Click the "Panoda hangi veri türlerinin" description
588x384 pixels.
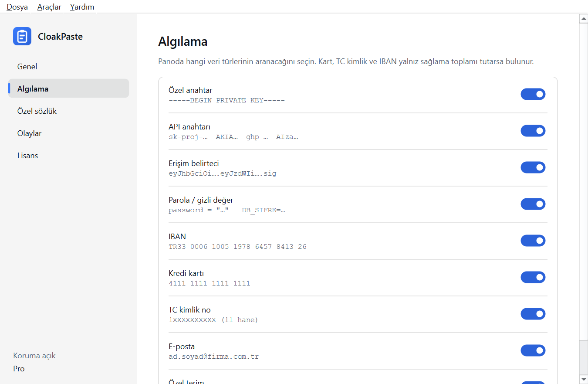click(x=346, y=61)
